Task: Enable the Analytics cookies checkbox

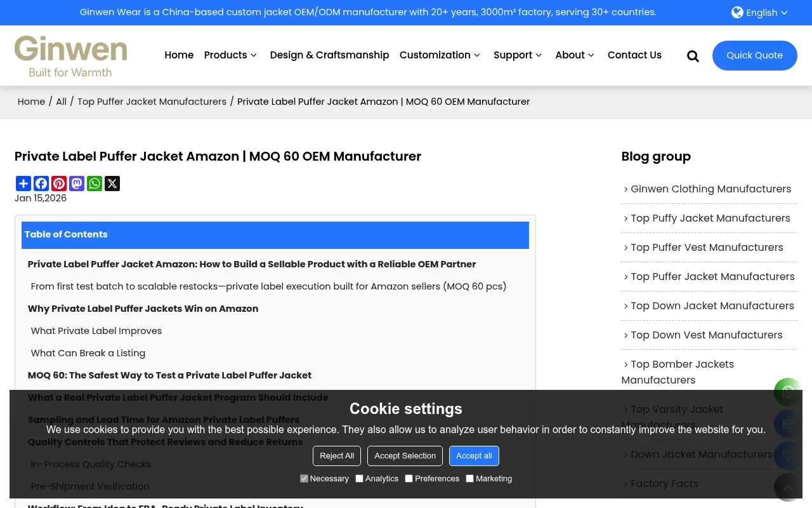Action: pos(359,478)
